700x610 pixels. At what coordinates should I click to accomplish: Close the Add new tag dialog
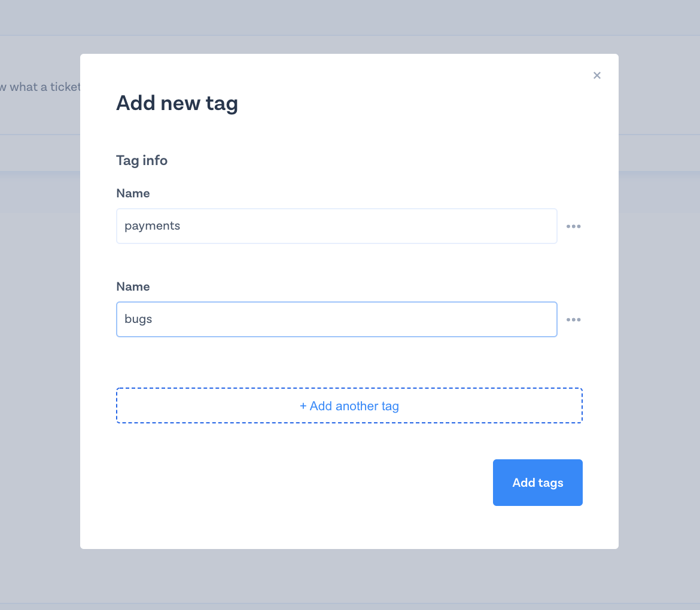tap(596, 75)
